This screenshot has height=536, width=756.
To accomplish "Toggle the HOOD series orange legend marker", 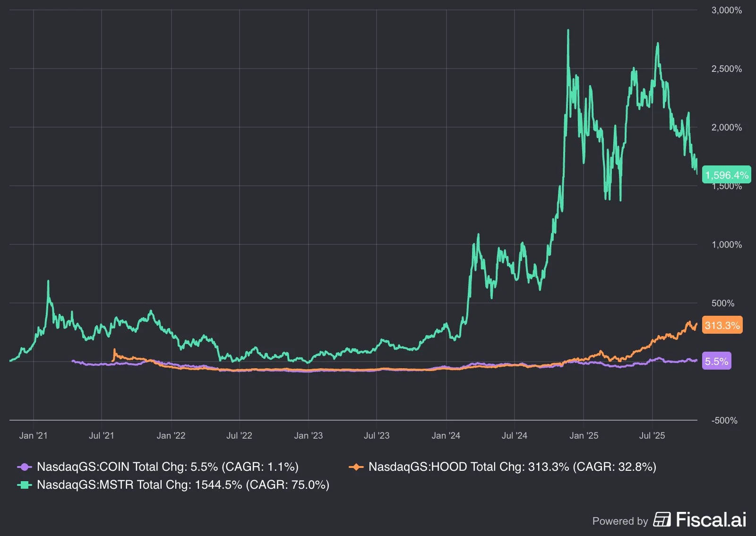I will coord(356,467).
